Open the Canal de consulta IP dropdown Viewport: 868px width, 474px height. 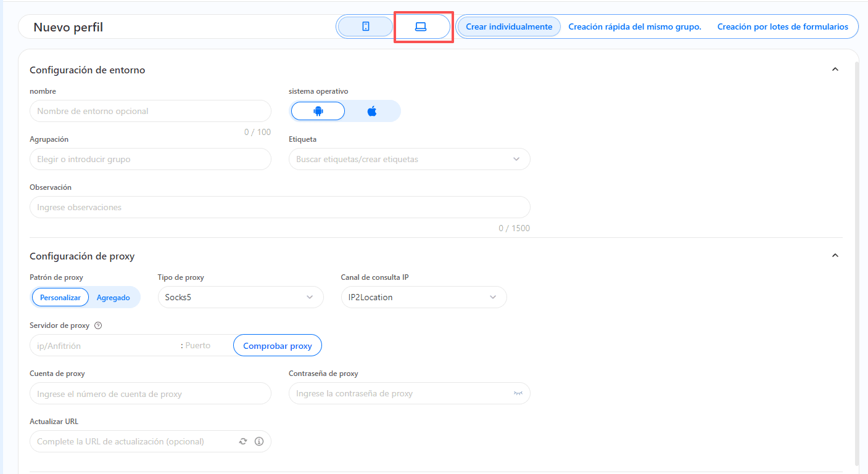[x=423, y=297]
